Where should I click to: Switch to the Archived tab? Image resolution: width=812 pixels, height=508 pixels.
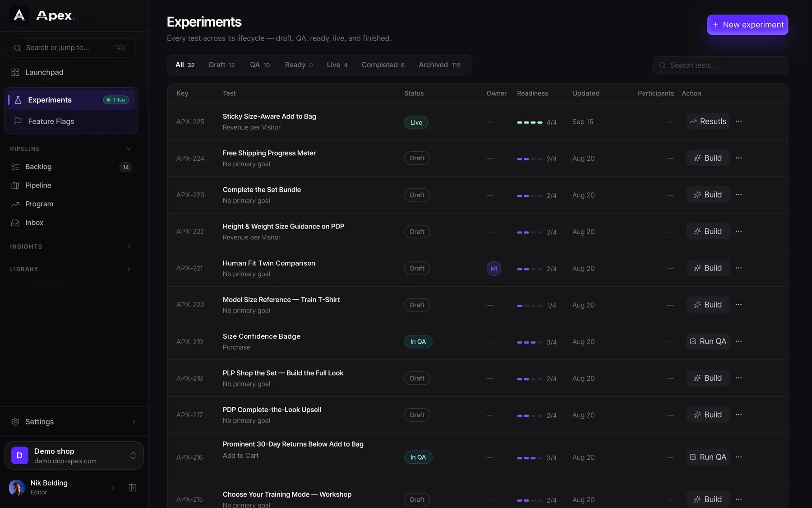click(x=439, y=65)
